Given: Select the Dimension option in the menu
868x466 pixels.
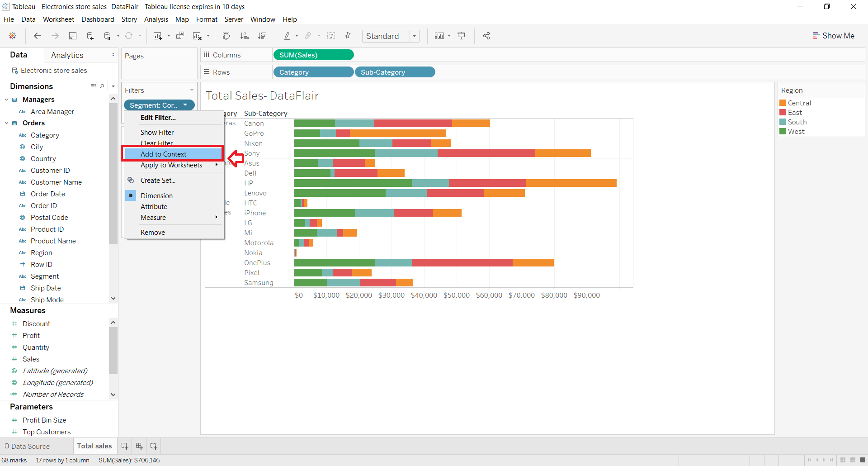Looking at the screenshot, I should 156,195.
